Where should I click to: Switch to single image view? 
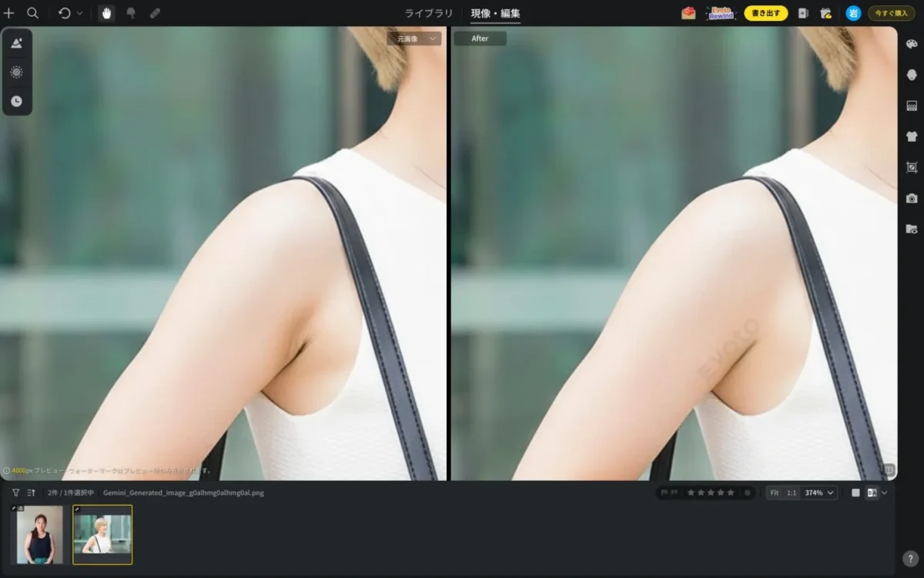tap(855, 492)
